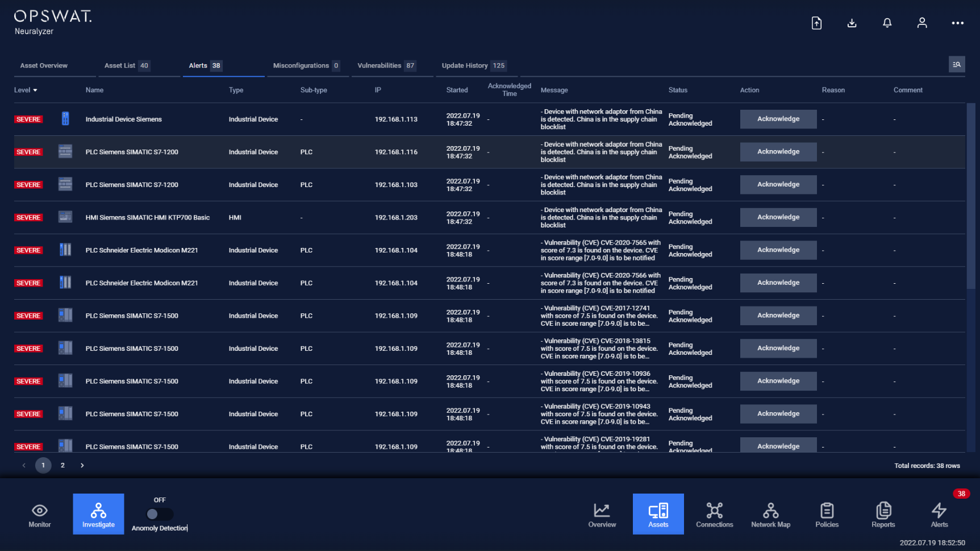Click Modicon M221 icon in CVE-2020-7566 row
The width and height of the screenshot is (980, 551).
pos(65,283)
